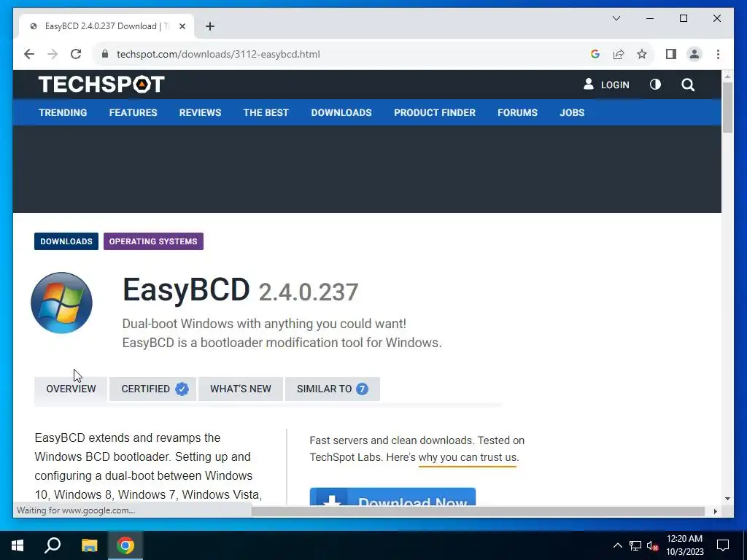Select the WHAT'S NEW tab
The height and width of the screenshot is (560, 747).
pyautogui.click(x=241, y=389)
